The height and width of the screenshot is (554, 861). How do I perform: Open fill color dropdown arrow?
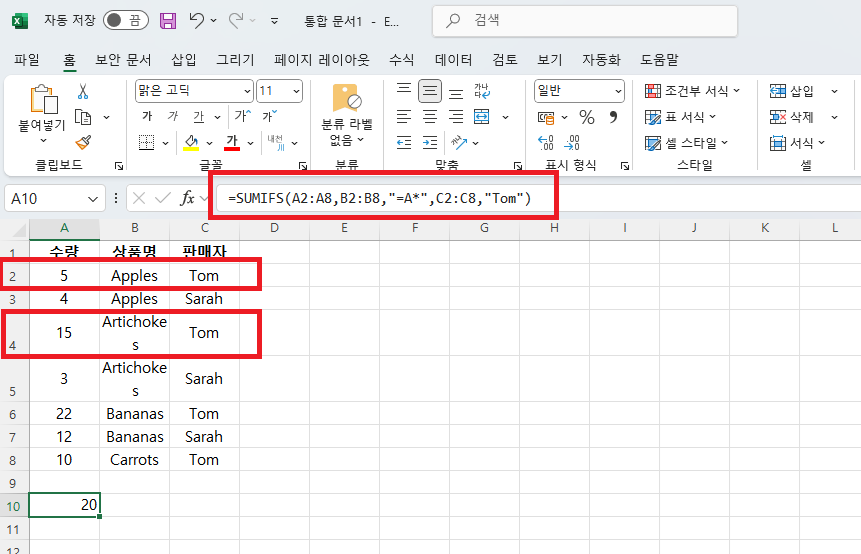(209, 143)
